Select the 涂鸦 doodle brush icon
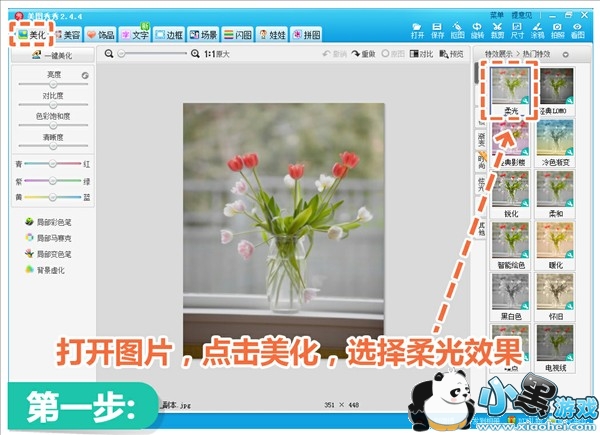The width and height of the screenshot is (600, 435). click(x=537, y=31)
